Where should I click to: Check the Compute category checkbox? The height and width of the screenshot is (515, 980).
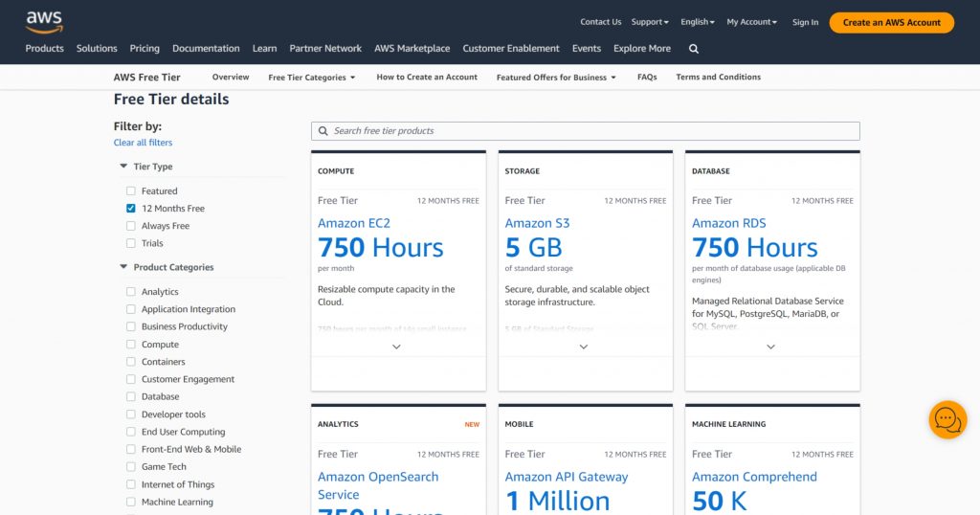pos(130,345)
